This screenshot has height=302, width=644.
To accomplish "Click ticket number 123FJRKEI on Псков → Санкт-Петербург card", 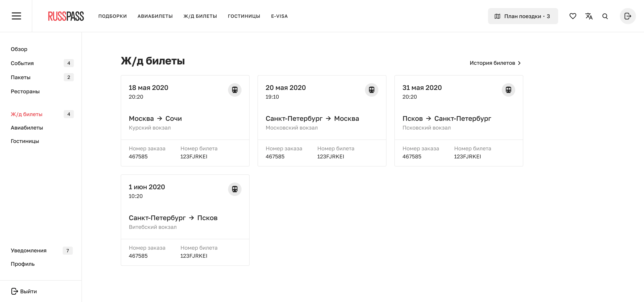I will point(467,156).
